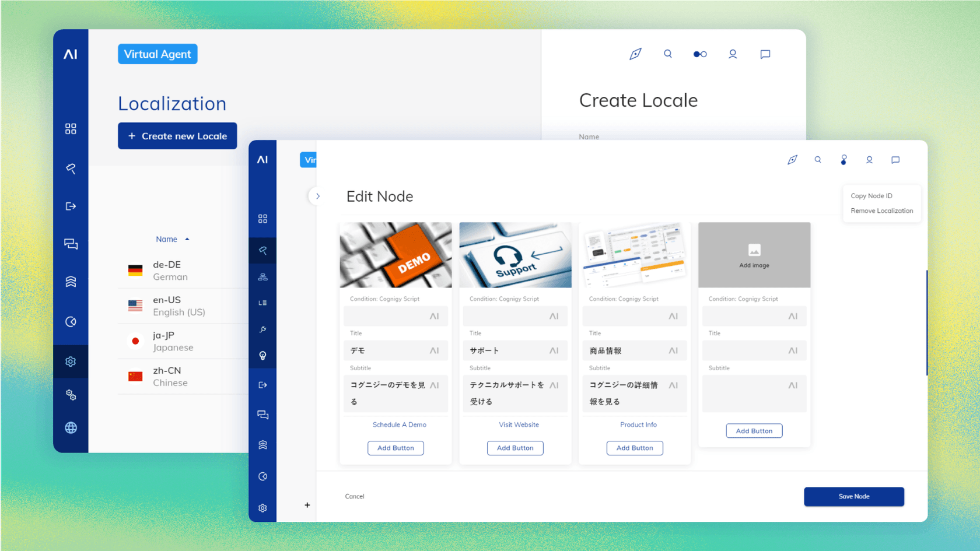Click the compass icon in Edit Node header
Screen dimensions: 980x551
coord(792,160)
